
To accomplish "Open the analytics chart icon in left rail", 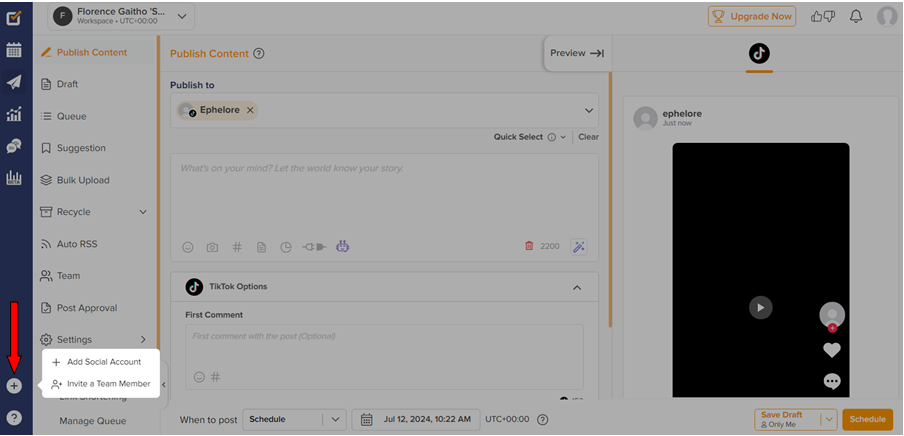I will 14,114.
